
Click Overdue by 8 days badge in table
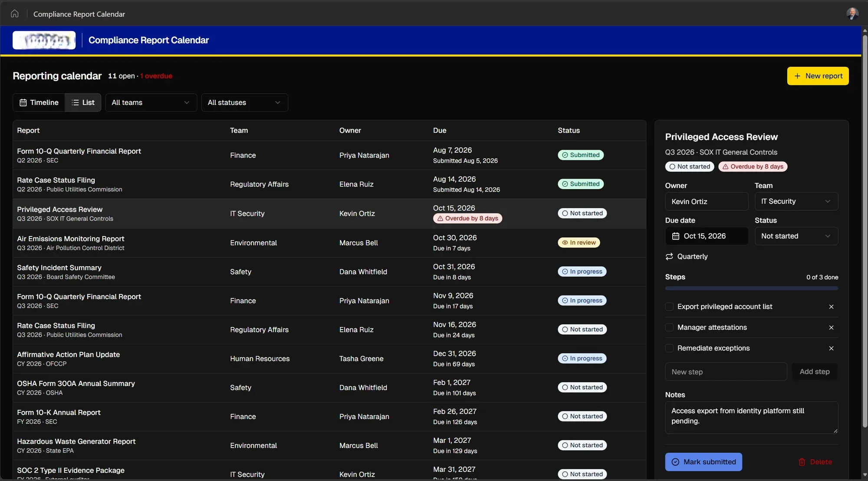click(x=467, y=218)
